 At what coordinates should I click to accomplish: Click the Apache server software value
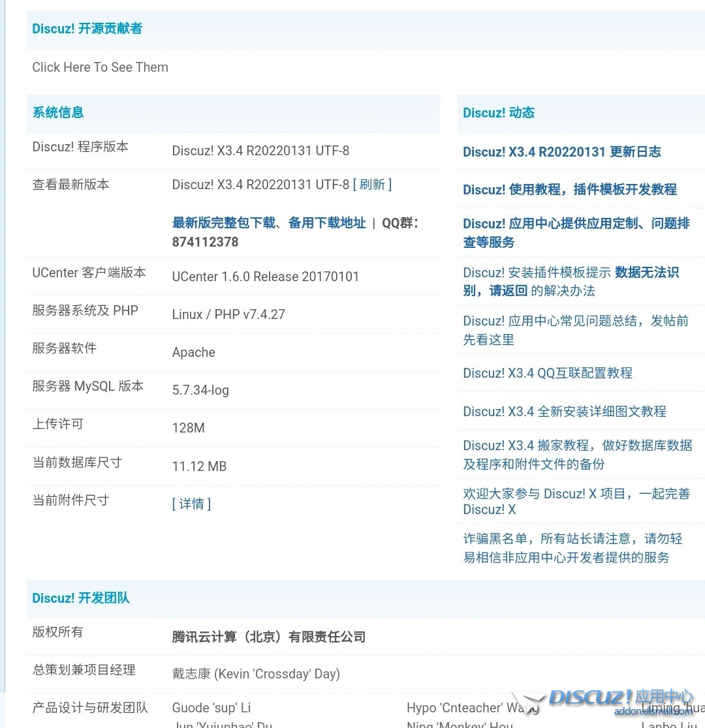194,352
